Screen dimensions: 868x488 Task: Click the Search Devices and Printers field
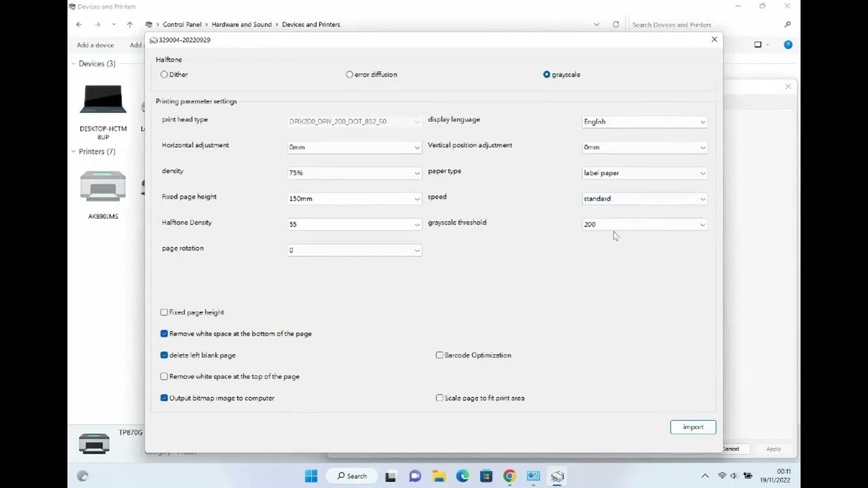705,24
